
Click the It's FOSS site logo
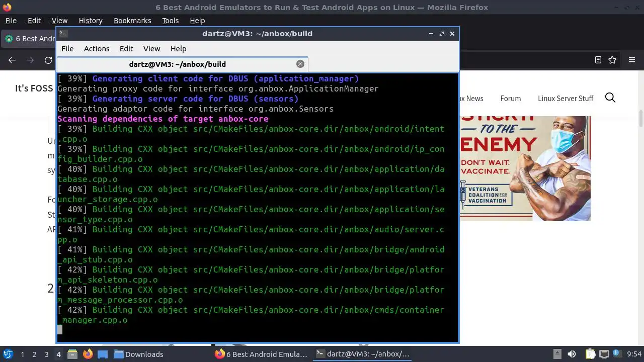coord(34,88)
